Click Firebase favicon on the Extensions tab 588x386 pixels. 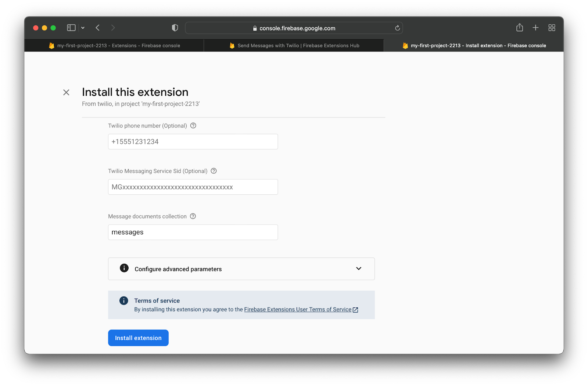pyautogui.click(x=51, y=46)
